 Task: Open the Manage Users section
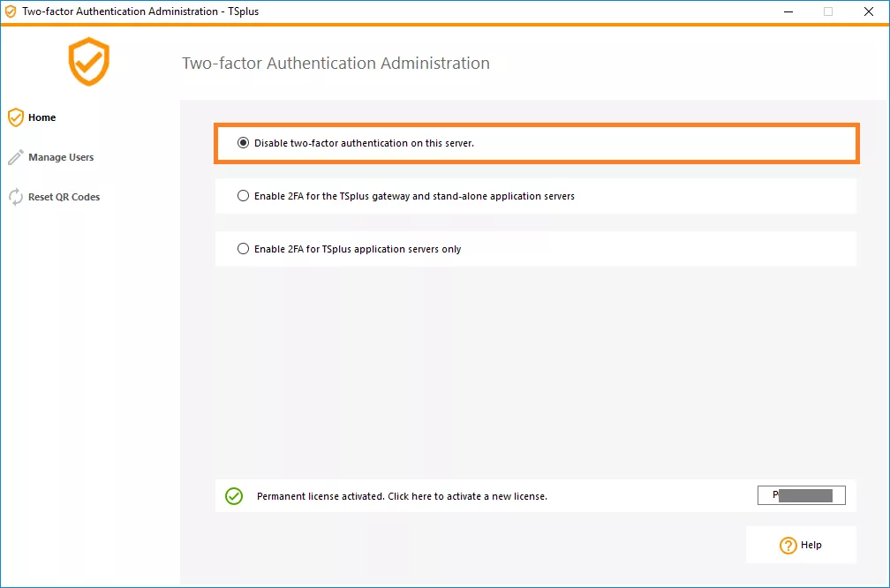point(62,157)
